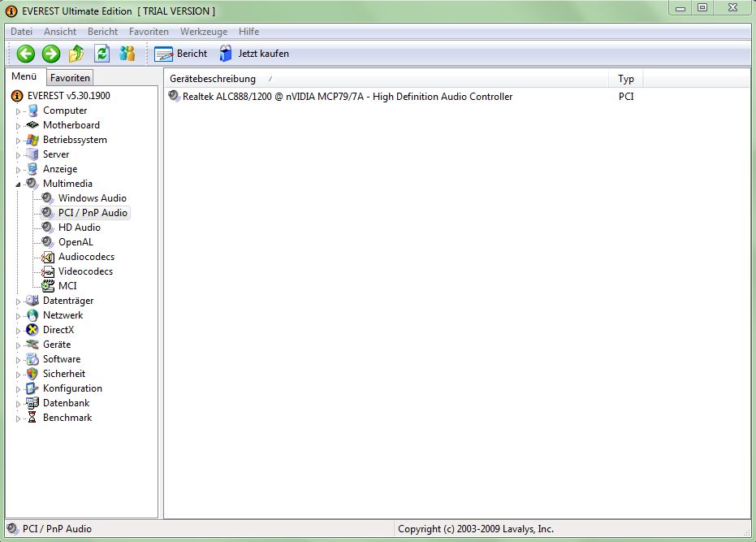Click the Bericht report toolbar icon
756x542 pixels.
[163, 54]
